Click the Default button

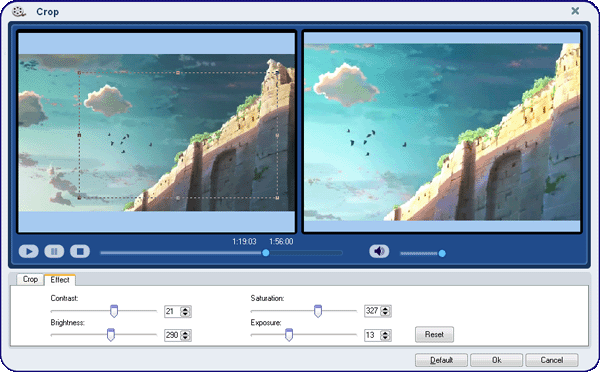tap(441, 360)
